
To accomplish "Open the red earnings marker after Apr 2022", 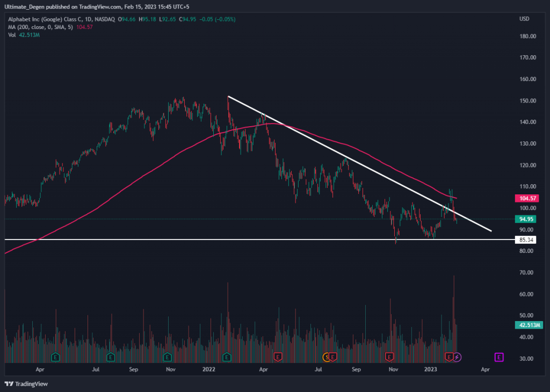I will [x=278, y=357].
